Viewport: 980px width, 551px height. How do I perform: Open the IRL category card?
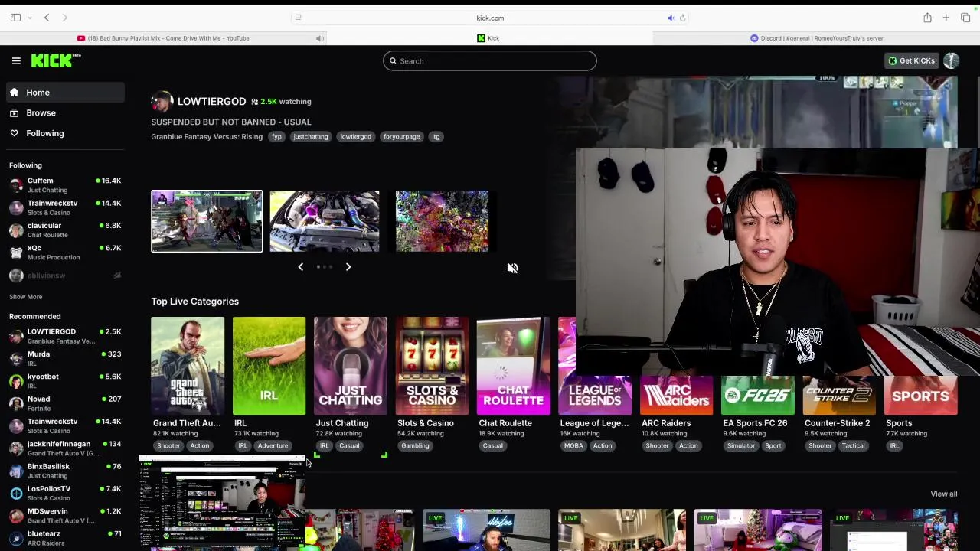[269, 366]
